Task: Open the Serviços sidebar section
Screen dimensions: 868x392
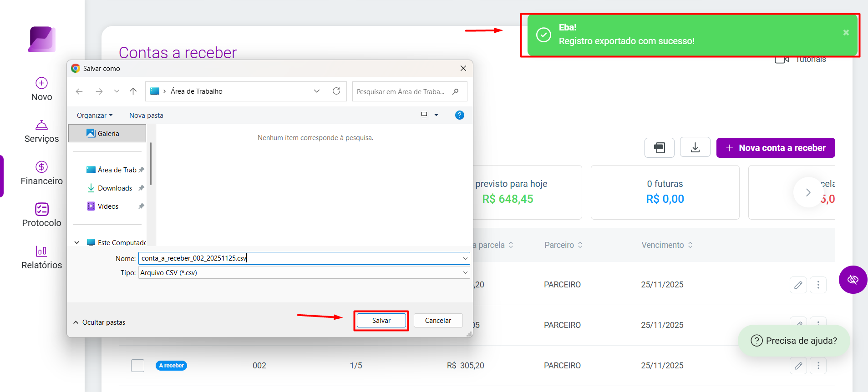Action: click(41, 132)
